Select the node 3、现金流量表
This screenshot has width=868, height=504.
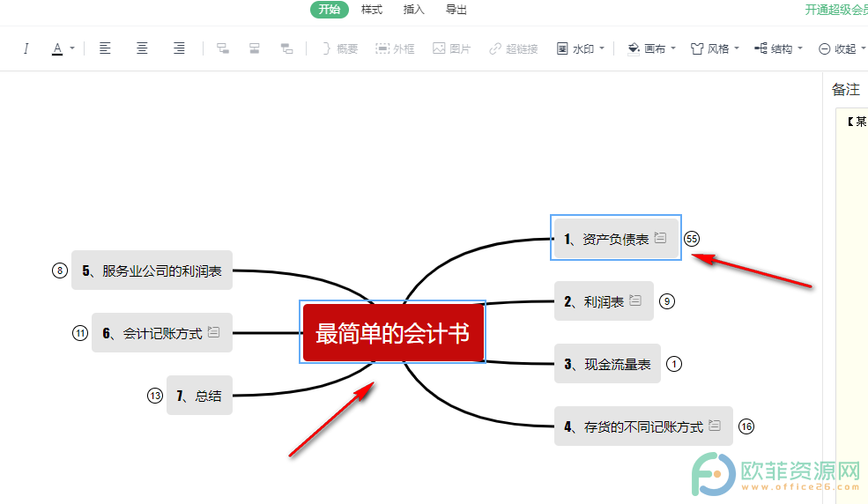pos(607,364)
